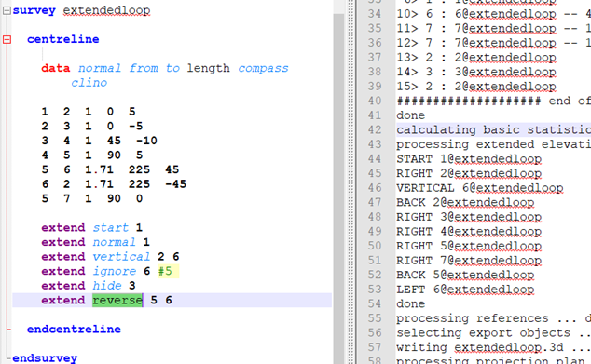Click the splitter between editor and log
Image resolution: width=591 pixels, height=364 pixels.
tap(351, 182)
